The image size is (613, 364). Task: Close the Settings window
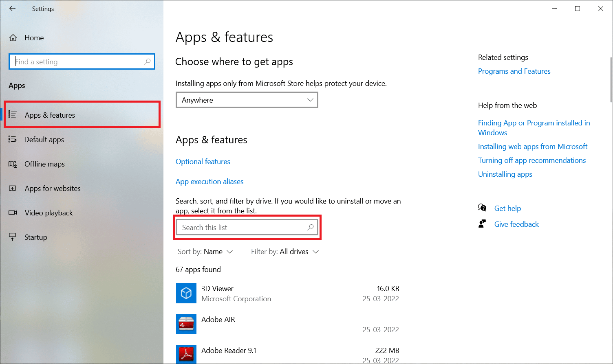point(601,9)
